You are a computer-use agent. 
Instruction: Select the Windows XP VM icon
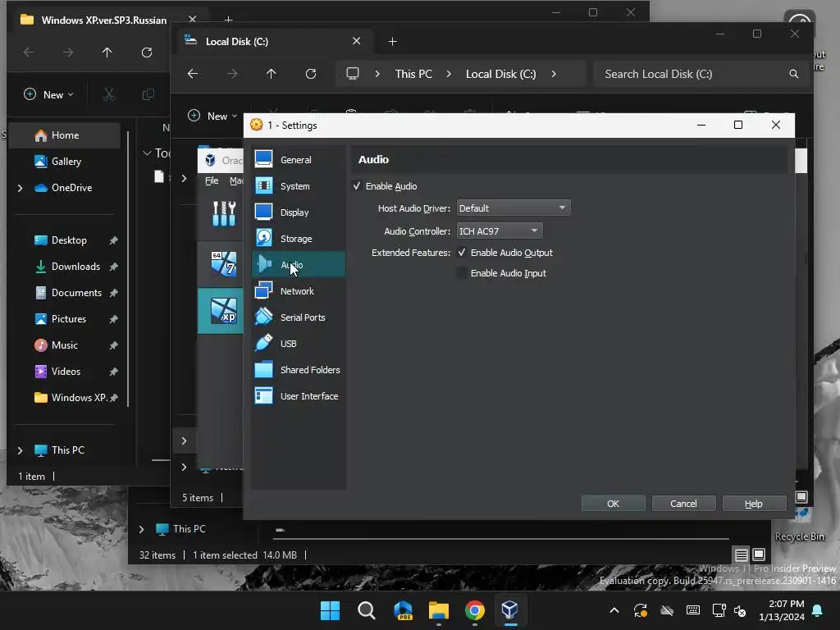point(224,311)
